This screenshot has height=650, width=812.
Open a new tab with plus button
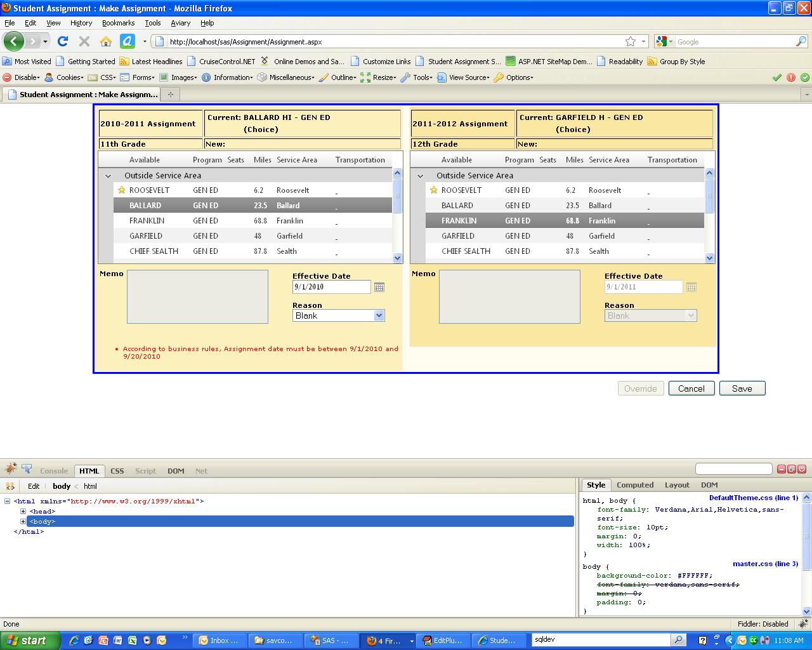coord(170,95)
